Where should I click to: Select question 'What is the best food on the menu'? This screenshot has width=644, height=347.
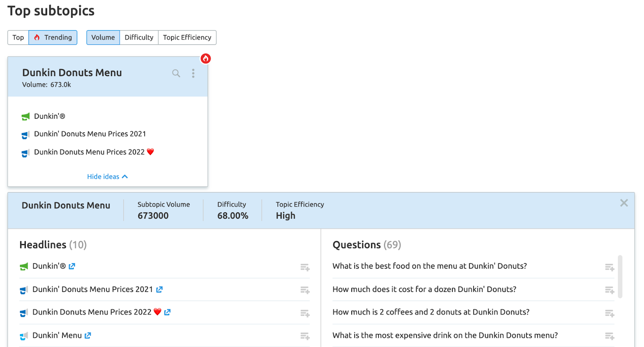pyautogui.click(x=429, y=266)
